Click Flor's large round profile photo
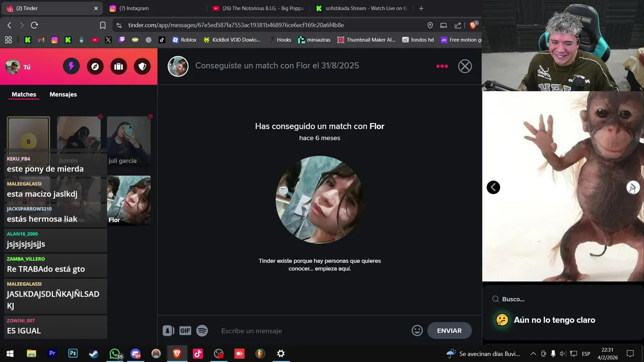This screenshot has width=644, height=362. point(319,200)
